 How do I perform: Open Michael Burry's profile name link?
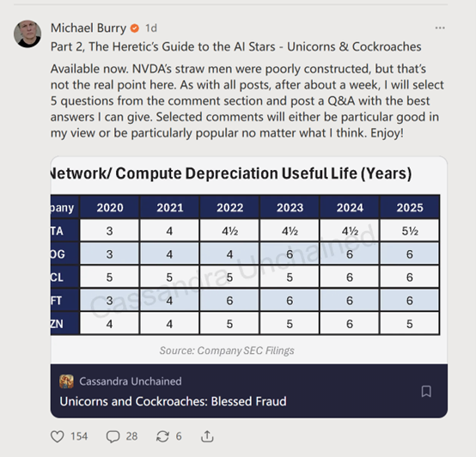[88, 27]
